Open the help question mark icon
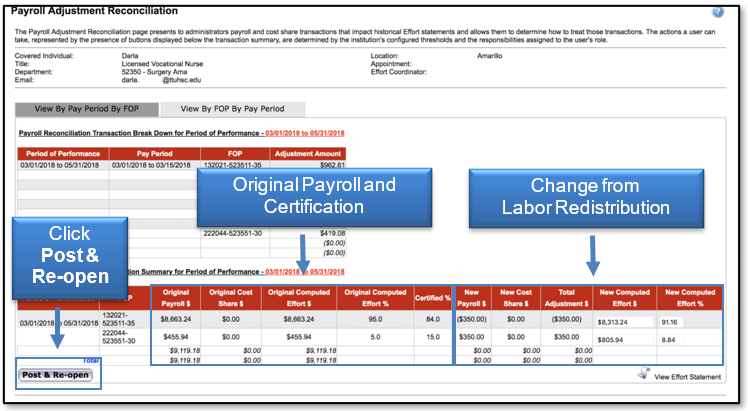 click(x=717, y=11)
